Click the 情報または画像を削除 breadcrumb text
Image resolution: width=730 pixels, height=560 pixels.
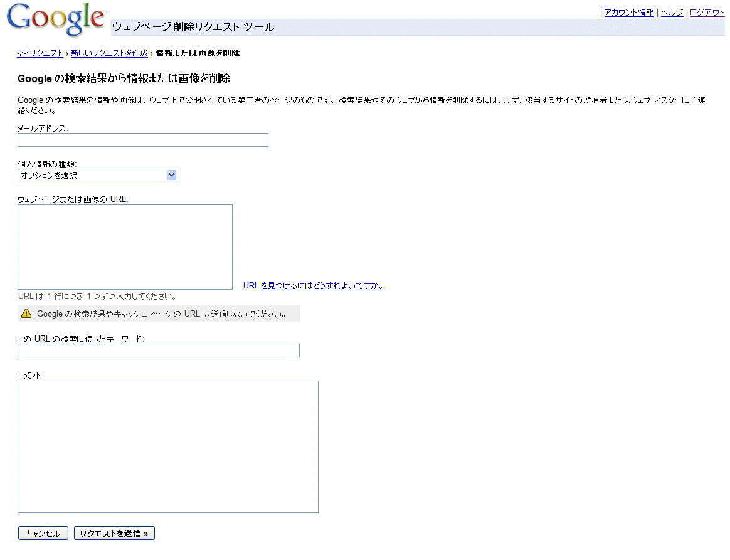[x=198, y=53]
